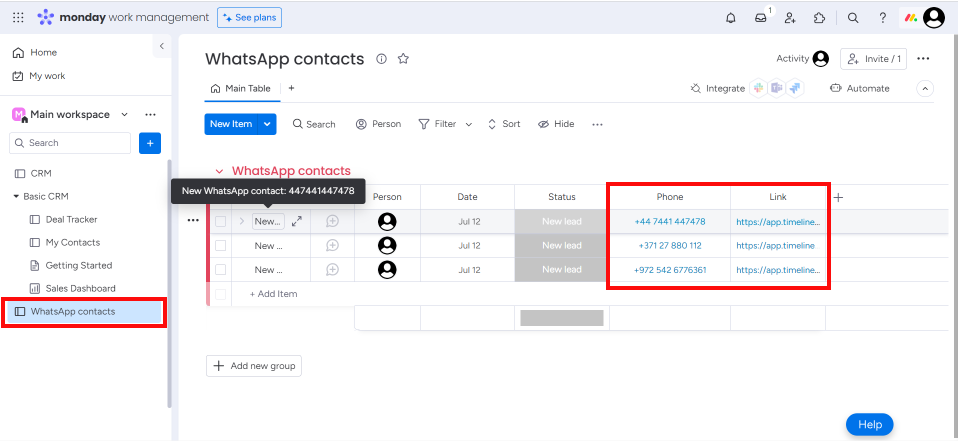Image resolution: width=958 pixels, height=441 pixels.
Task: Click the See plans button
Action: coord(249,18)
